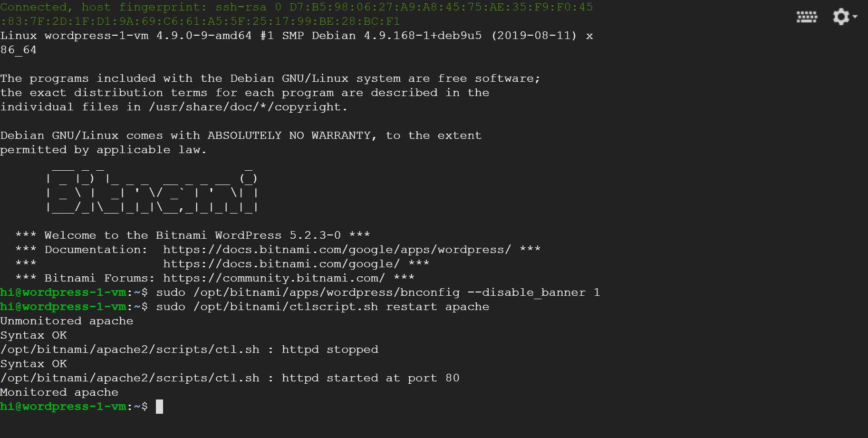Click the "httpd started at port 80" line
This screenshot has width=868, height=438.
click(230, 378)
